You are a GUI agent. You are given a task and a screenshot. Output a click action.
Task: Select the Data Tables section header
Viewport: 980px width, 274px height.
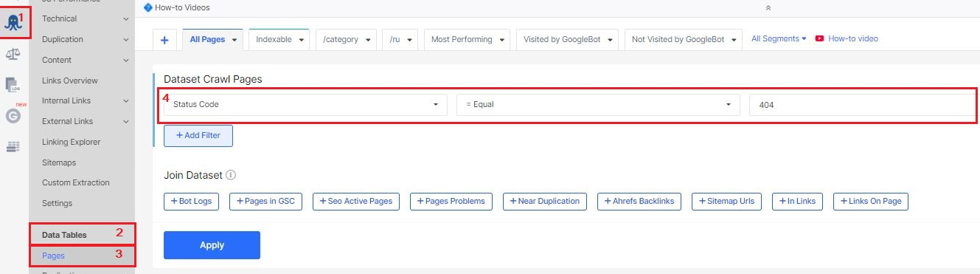tap(64, 235)
